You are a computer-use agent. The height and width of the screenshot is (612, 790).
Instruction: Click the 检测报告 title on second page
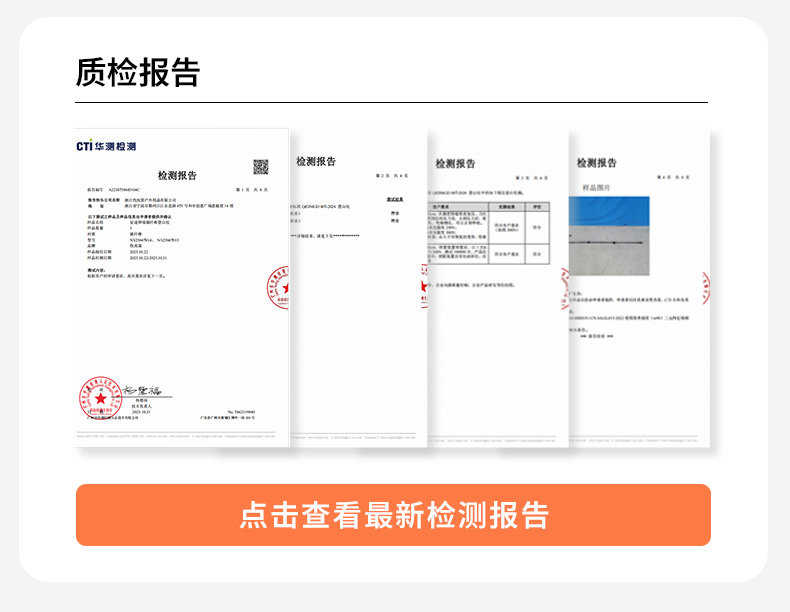pos(316,161)
